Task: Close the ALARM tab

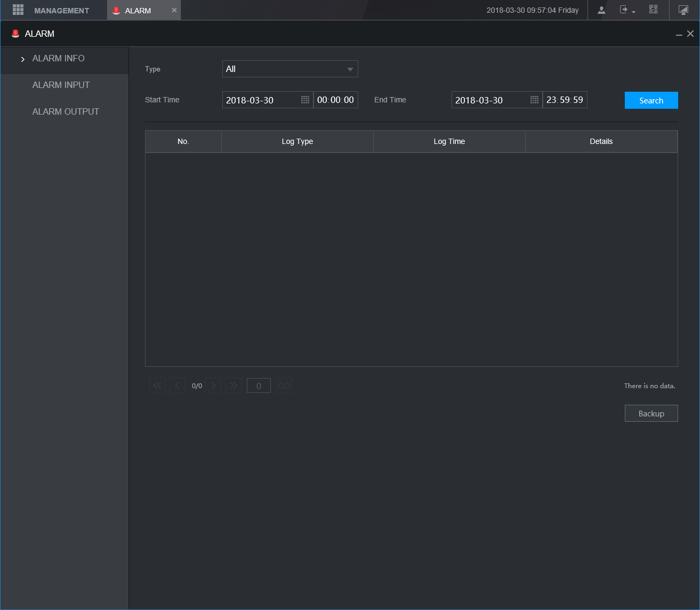Action: (174, 10)
